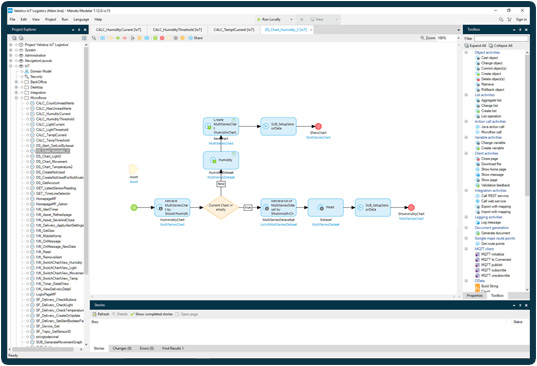Click the green start event in microflow

coord(134,207)
